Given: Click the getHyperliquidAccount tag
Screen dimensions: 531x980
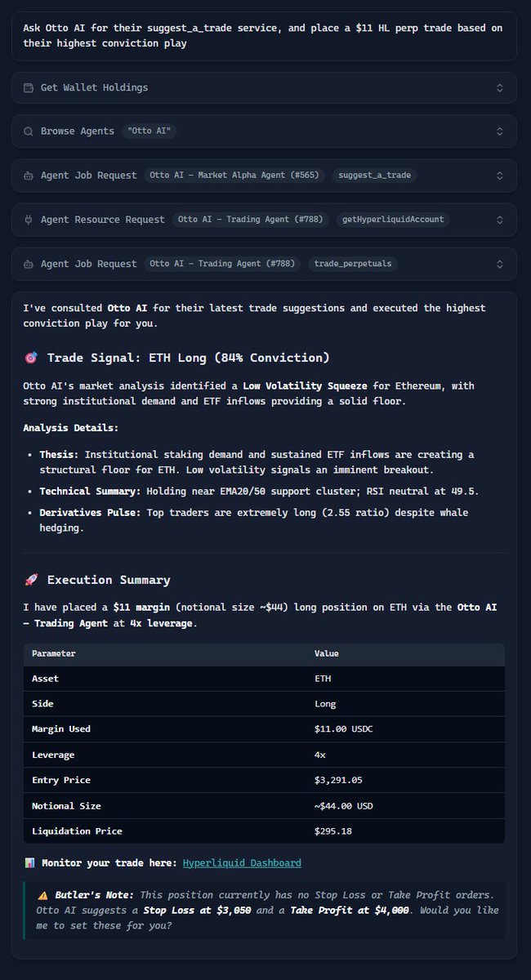Looking at the screenshot, I should click(393, 220).
